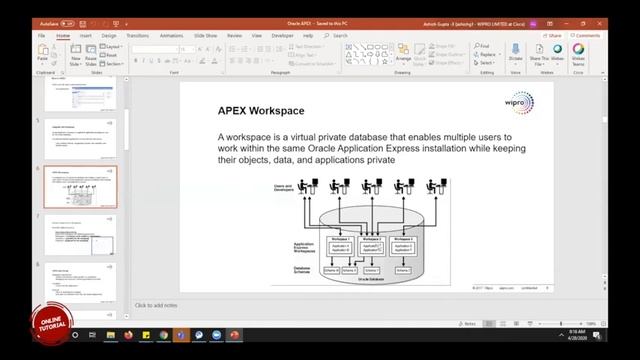Click the Reset slide button

pos(109,55)
